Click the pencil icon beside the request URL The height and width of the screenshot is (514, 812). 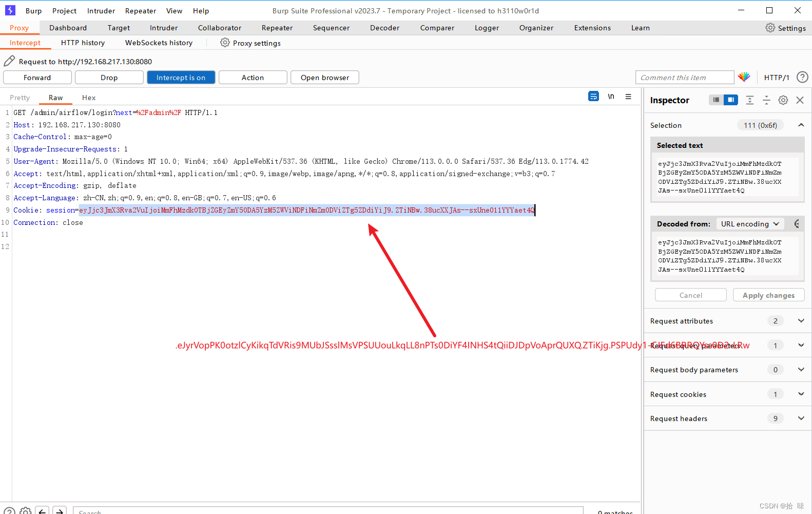coord(9,61)
